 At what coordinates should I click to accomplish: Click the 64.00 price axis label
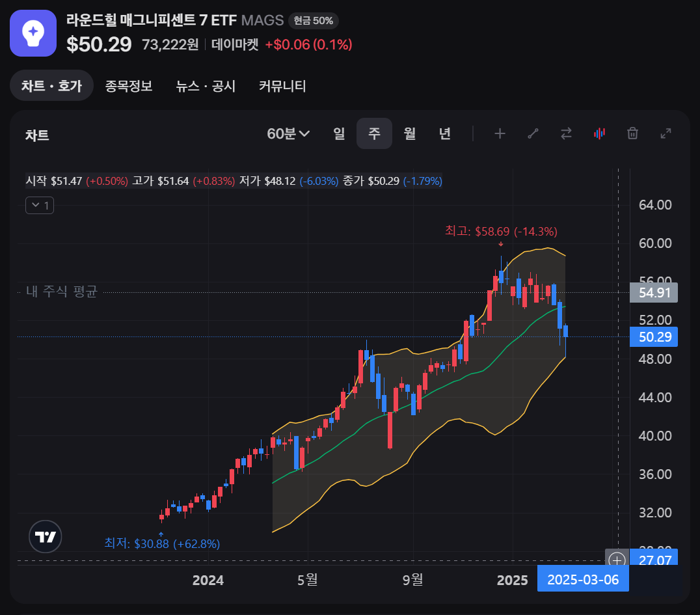pos(655,205)
